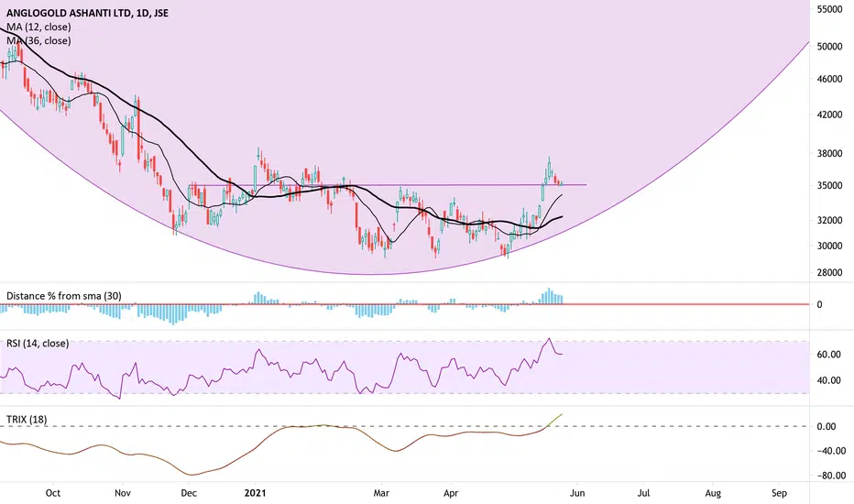Click the 50000 price axis label
Screen dimensions: 854x504
click(x=829, y=47)
